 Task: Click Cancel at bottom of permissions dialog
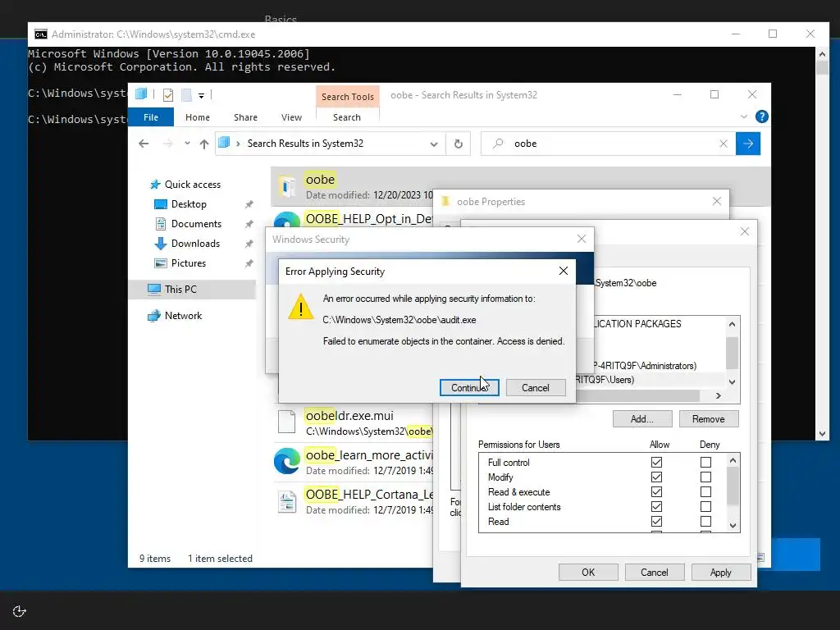[654, 572]
